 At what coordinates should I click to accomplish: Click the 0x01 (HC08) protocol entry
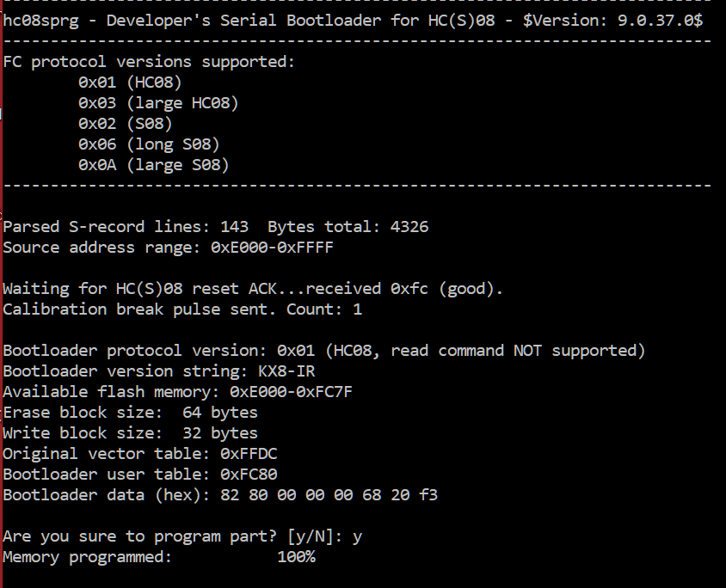pyautogui.click(x=130, y=83)
